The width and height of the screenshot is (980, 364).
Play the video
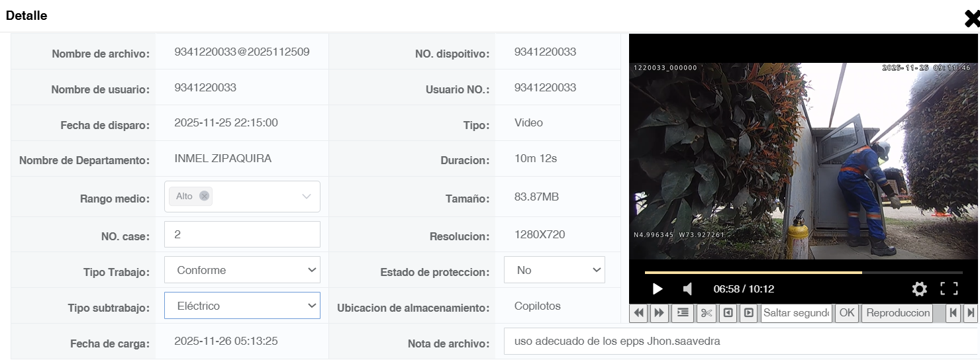(x=657, y=289)
